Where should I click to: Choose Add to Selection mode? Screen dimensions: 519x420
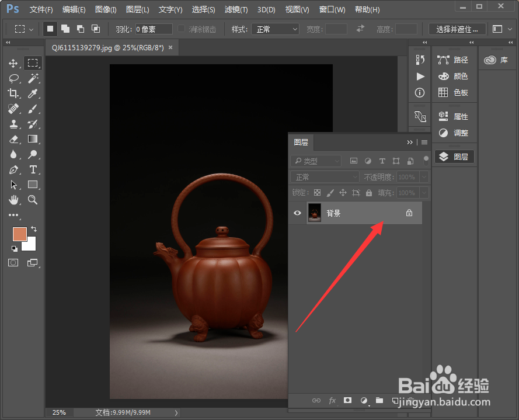coord(65,29)
